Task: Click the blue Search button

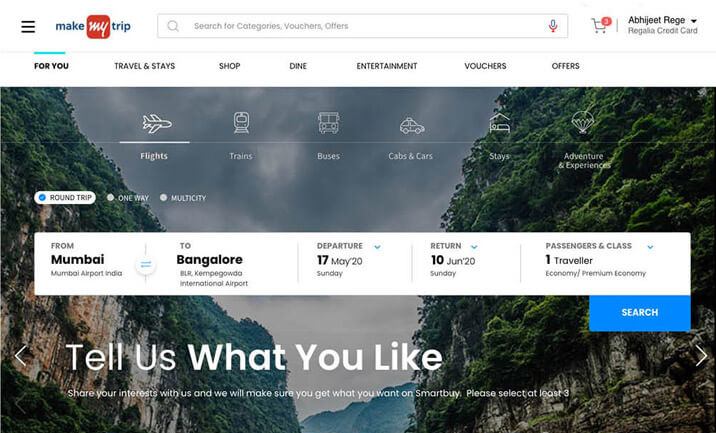Action: pyautogui.click(x=639, y=313)
